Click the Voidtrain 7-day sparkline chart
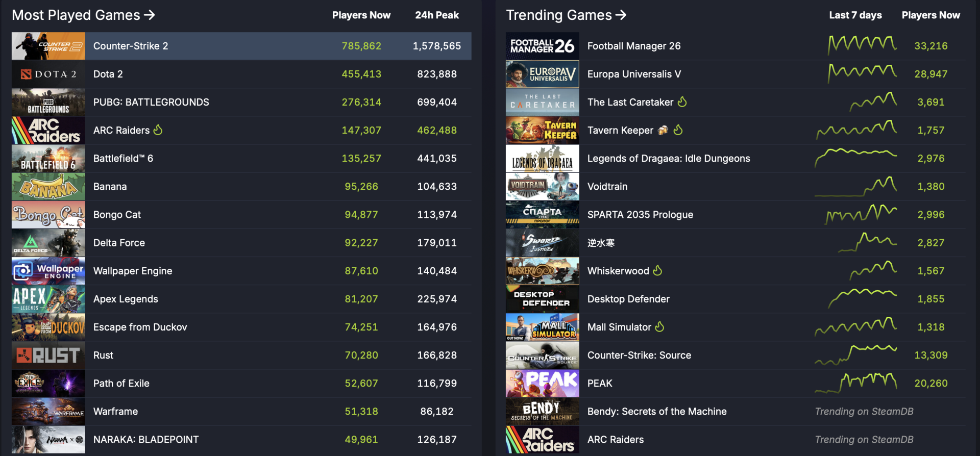The width and height of the screenshot is (980, 456). point(855,187)
